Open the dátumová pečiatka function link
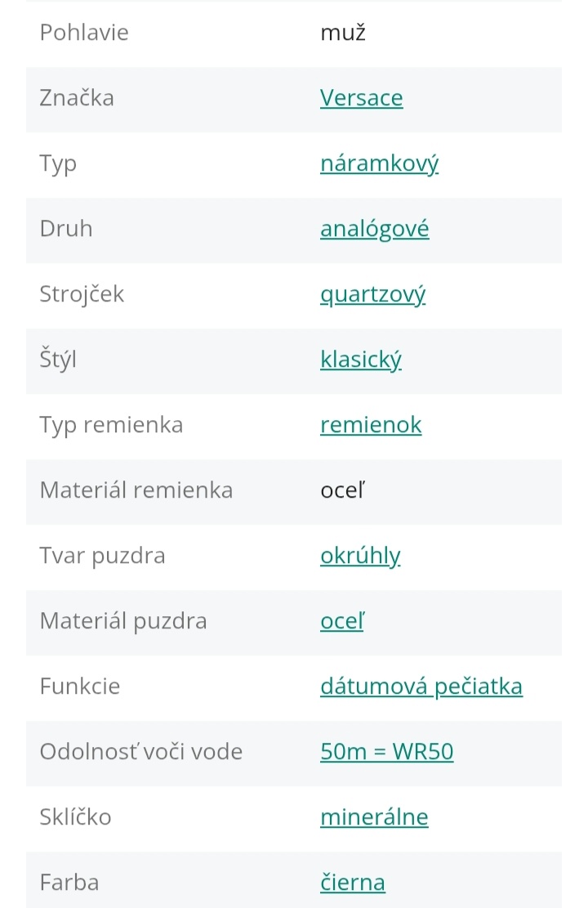Screen dimensions: 588x908 (421, 687)
